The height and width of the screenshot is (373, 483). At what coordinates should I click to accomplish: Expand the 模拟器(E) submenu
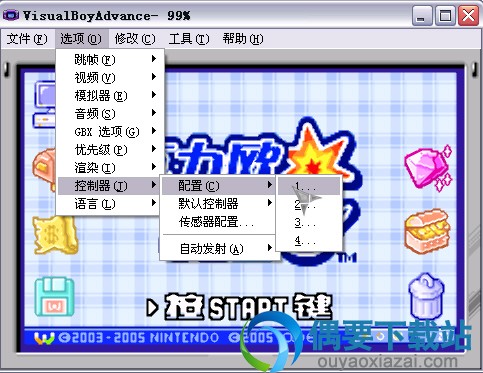point(110,96)
